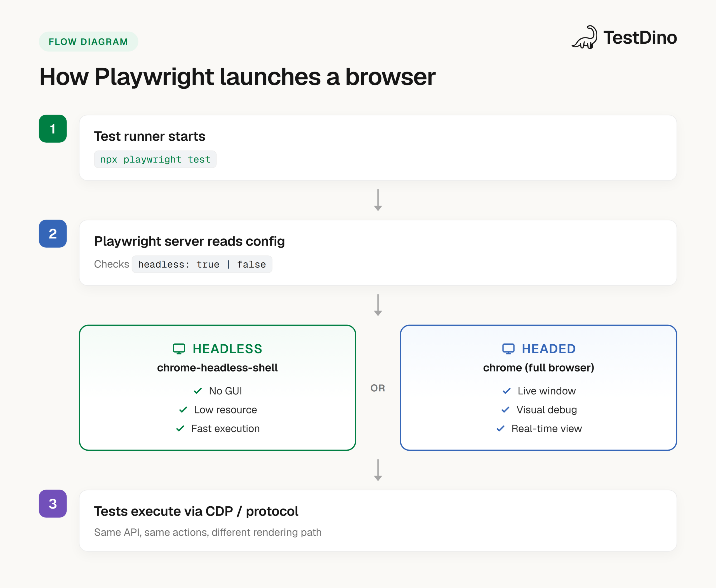716x588 pixels.
Task: Click the TestDino brand name text
Action: pyautogui.click(x=640, y=37)
